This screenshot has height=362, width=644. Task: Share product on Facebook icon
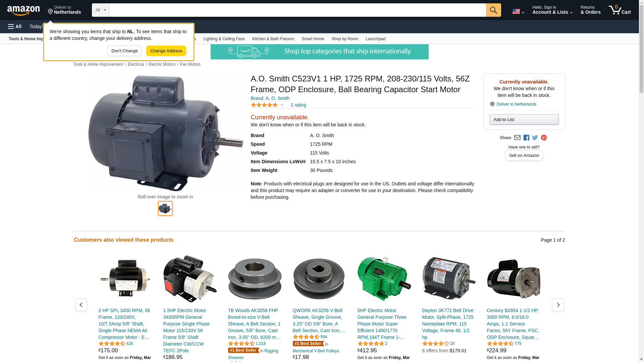pos(526,138)
